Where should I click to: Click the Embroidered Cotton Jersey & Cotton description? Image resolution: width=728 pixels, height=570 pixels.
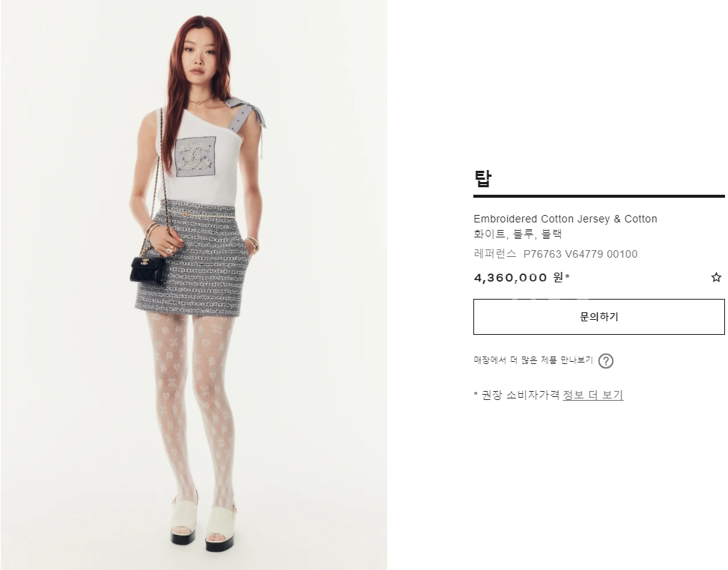[x=565, y=219]
